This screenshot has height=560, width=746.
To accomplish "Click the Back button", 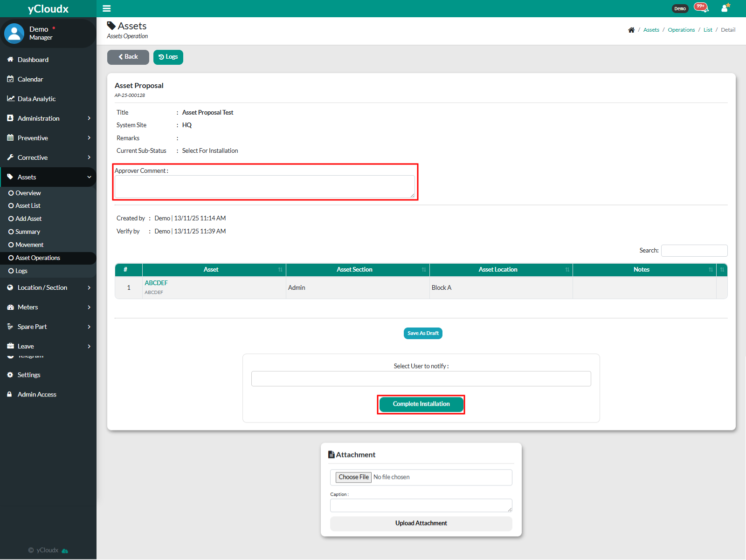I will pos(128,57).
